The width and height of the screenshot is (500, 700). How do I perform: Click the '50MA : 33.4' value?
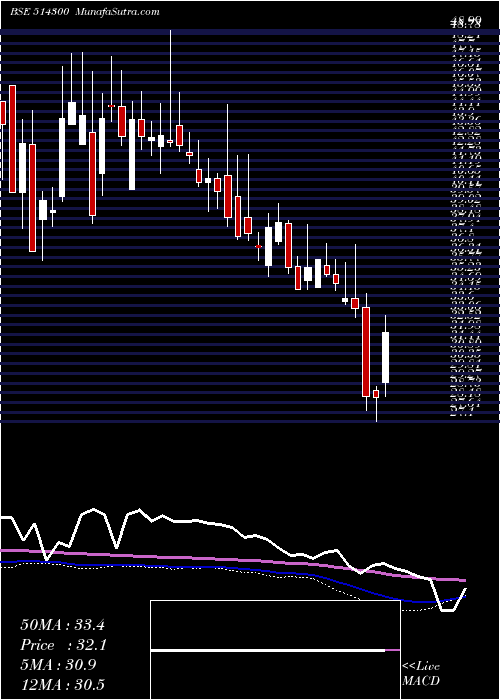62,625
